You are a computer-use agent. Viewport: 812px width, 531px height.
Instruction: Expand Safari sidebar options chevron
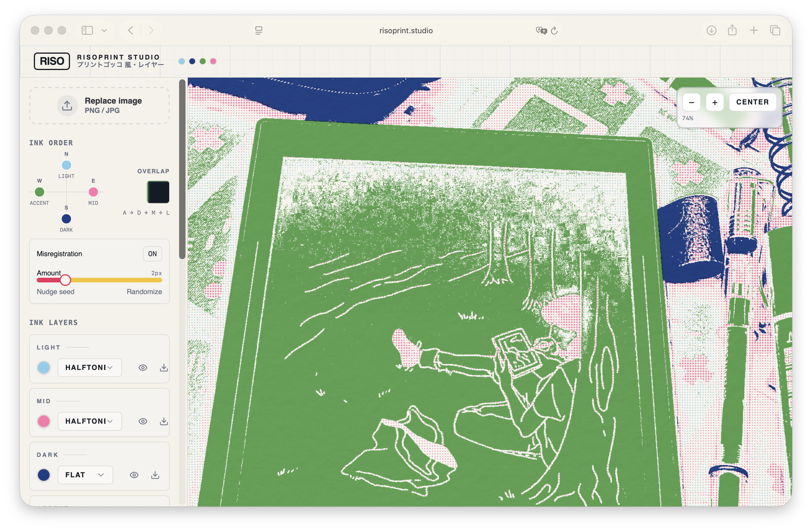104,30
